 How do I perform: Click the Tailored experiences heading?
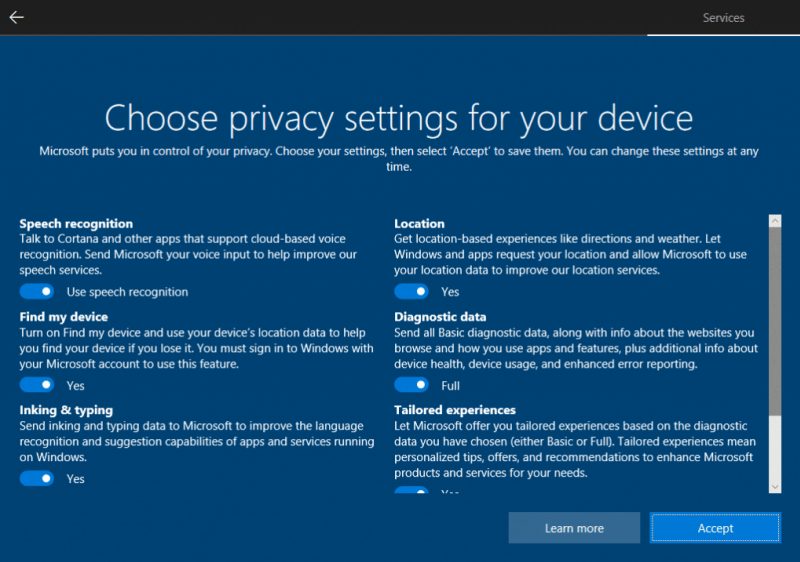[455, 410]
